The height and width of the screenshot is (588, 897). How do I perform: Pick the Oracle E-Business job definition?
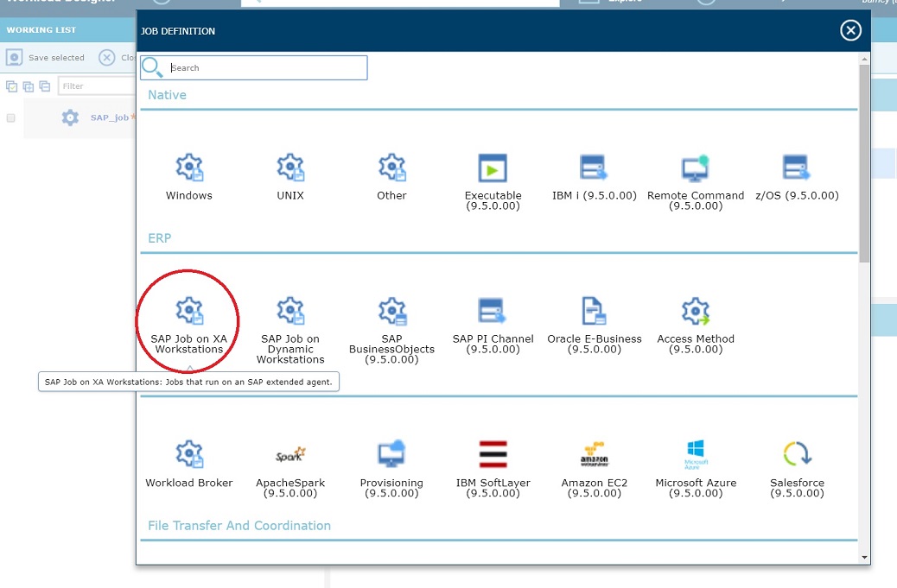pyautogui.click(x=595, y=319)
